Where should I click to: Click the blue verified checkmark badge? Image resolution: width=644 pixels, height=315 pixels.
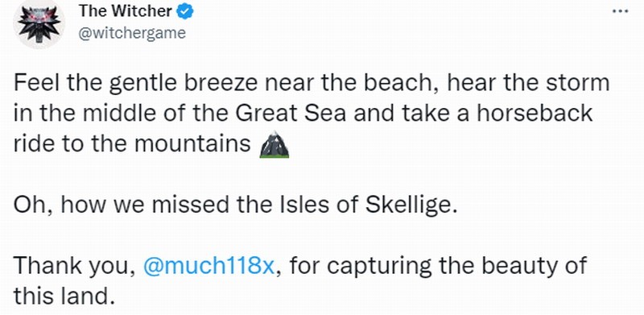184,12
